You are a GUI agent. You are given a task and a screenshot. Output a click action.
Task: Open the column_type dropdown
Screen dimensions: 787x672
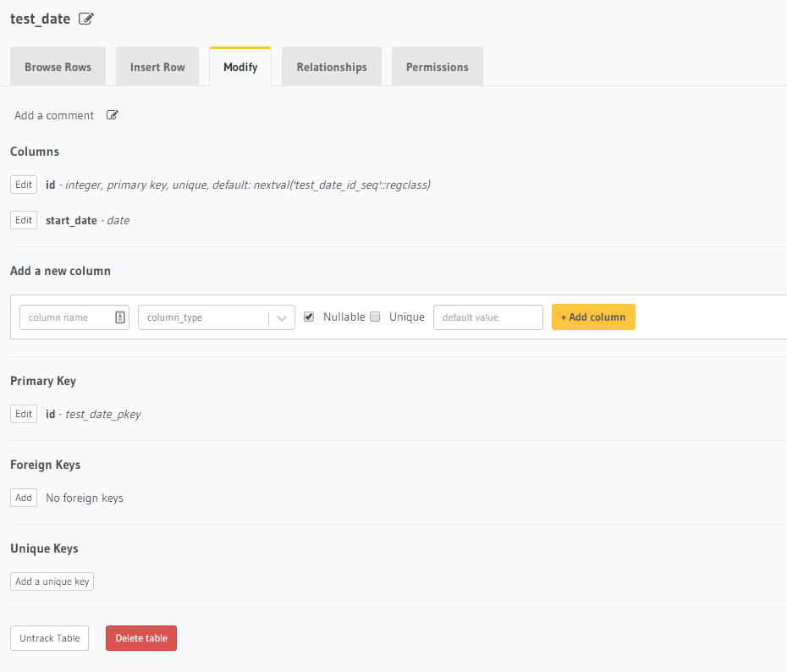coord(212,317)
